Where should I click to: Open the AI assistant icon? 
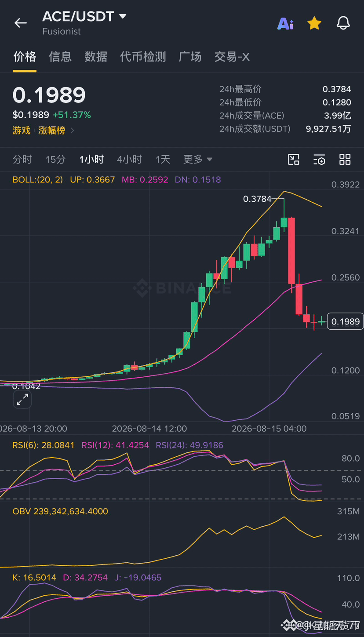tap(285, 23)
